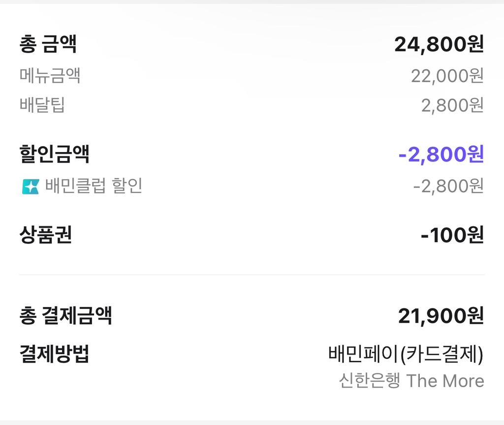Viewport: 504px width, 425px height.
Task: Click the -100원 voucher amount
Action: tap(452, 235)
